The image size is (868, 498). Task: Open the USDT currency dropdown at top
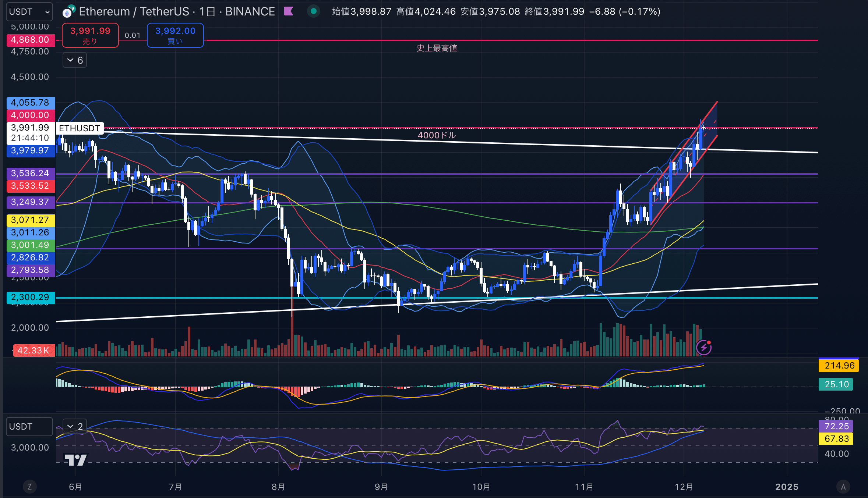tap(29, 12)
